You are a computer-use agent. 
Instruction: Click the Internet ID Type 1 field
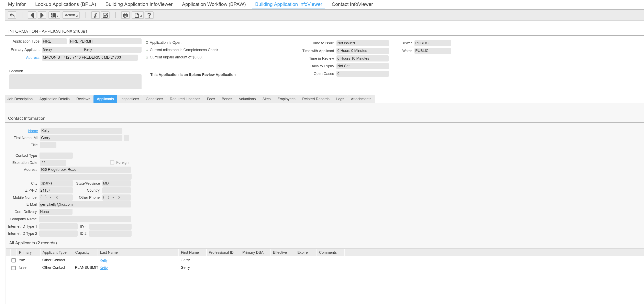coord(58,227)
